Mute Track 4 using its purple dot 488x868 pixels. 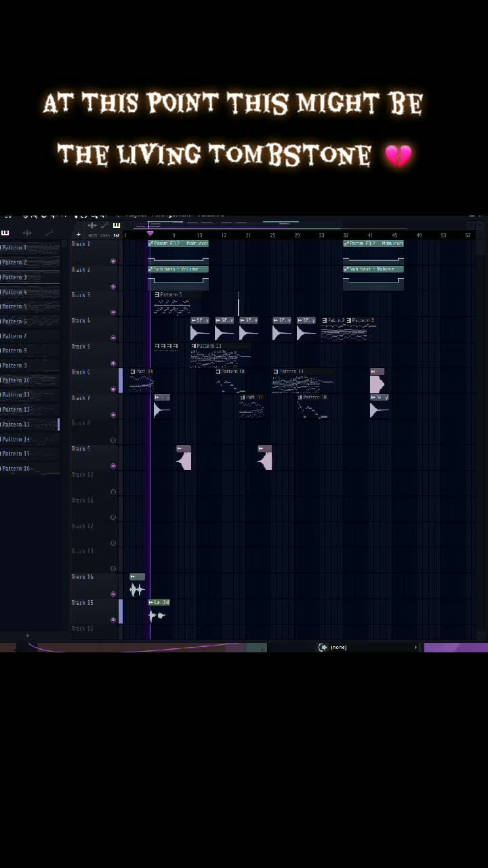tap(113, 338)
